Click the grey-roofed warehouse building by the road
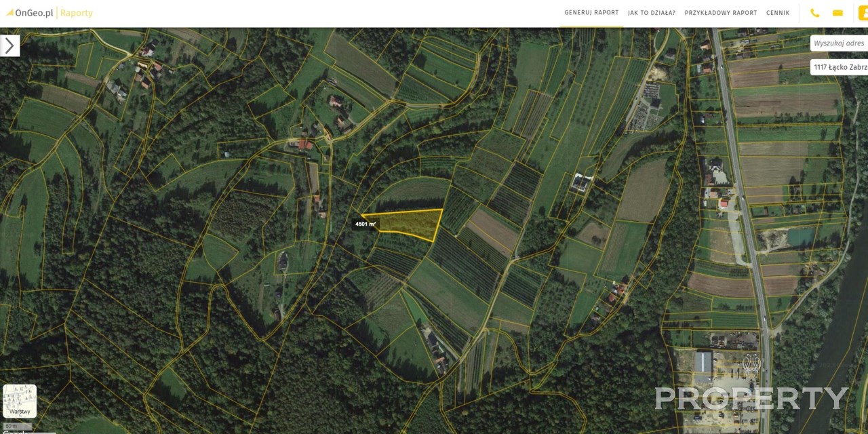Viewport: 868px width, 434px height. (x=703, y=362)
